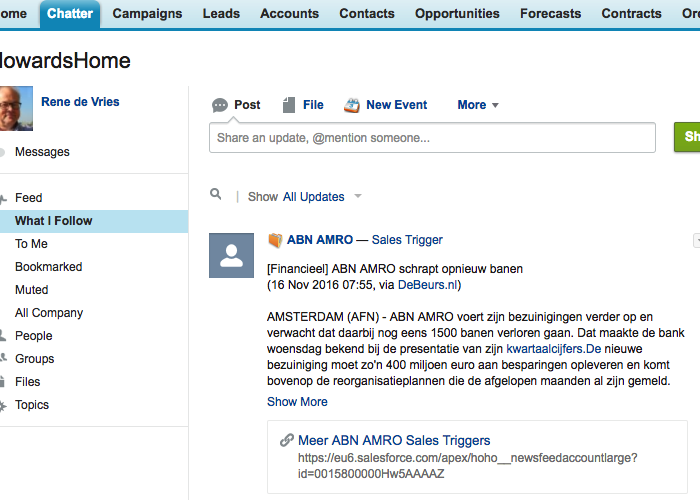Go to the Leads tab
Screen dimensions: 700x500
point(221,14)
